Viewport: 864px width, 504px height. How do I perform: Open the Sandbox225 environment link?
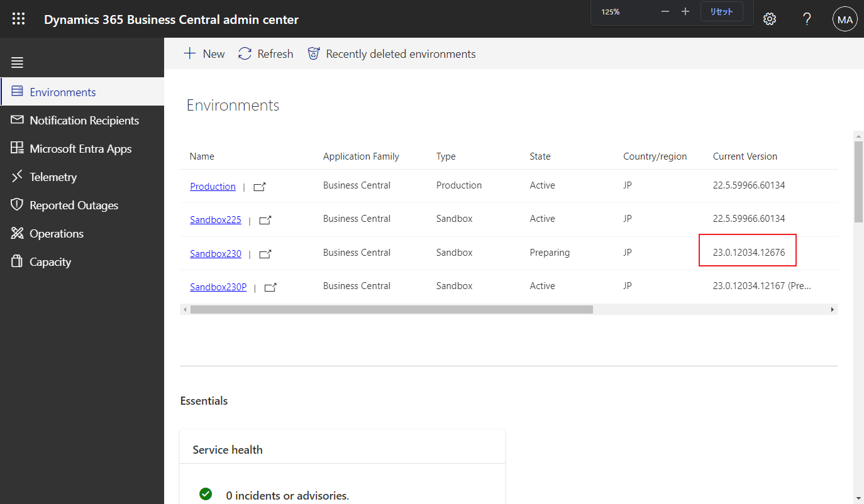point(215,219)
